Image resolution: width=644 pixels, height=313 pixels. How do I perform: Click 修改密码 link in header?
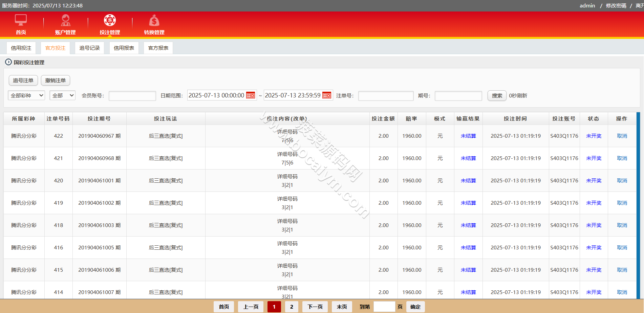(616, 6)
